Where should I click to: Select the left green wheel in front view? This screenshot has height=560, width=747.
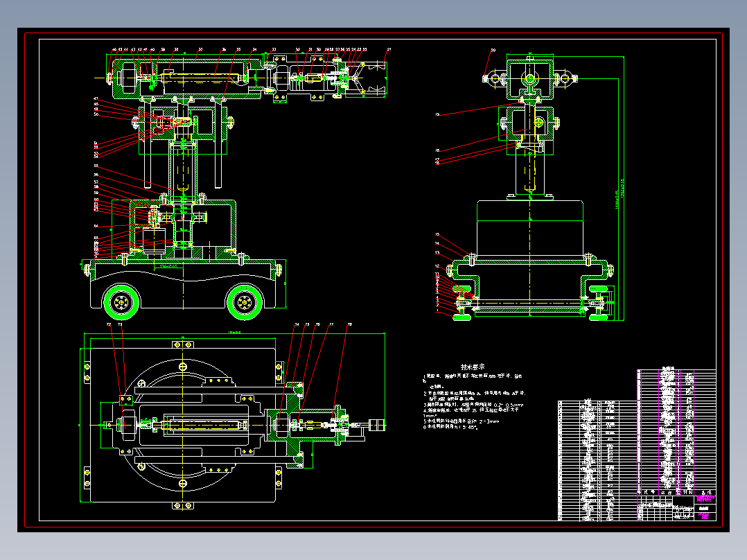click(x=121, y=302)
